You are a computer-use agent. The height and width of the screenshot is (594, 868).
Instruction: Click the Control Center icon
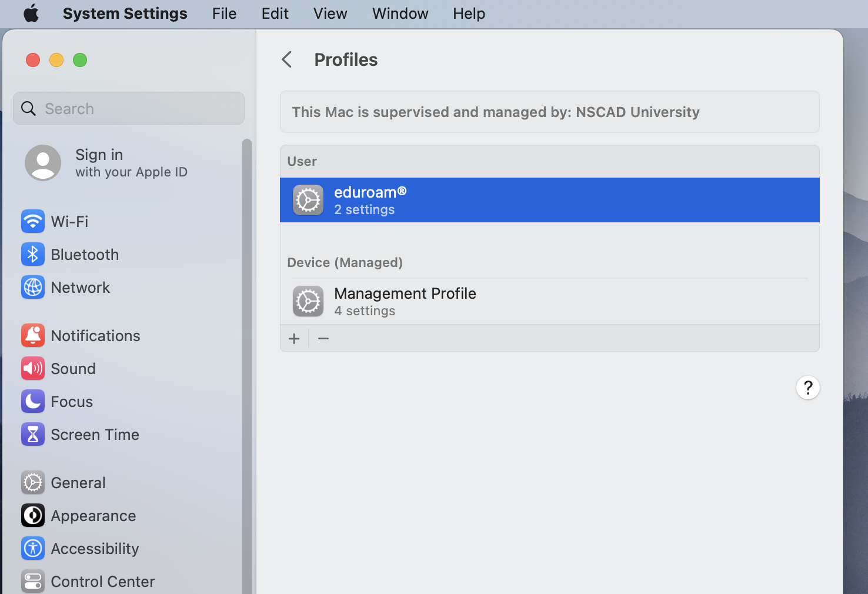click(x=33, y=582)
